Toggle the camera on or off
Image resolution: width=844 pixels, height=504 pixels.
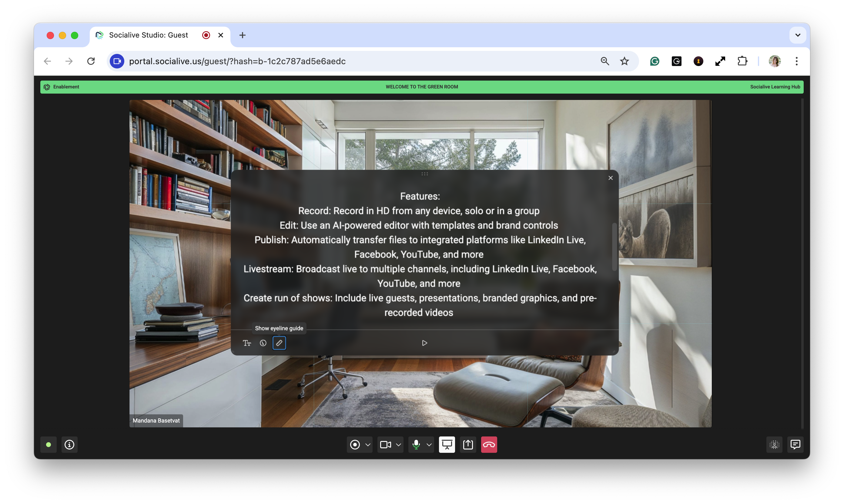click(x=385, y=445)
